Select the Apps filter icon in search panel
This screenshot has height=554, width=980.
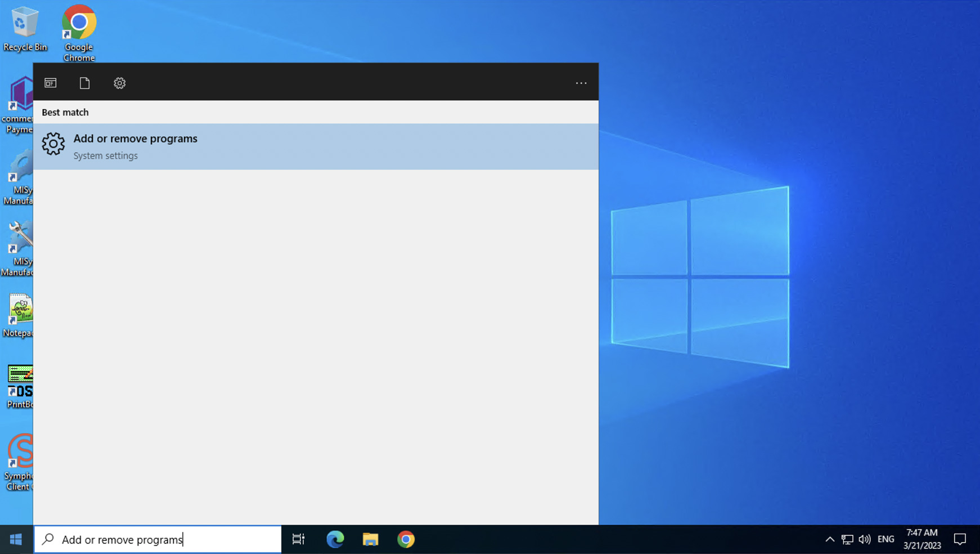tap(51, 83)
